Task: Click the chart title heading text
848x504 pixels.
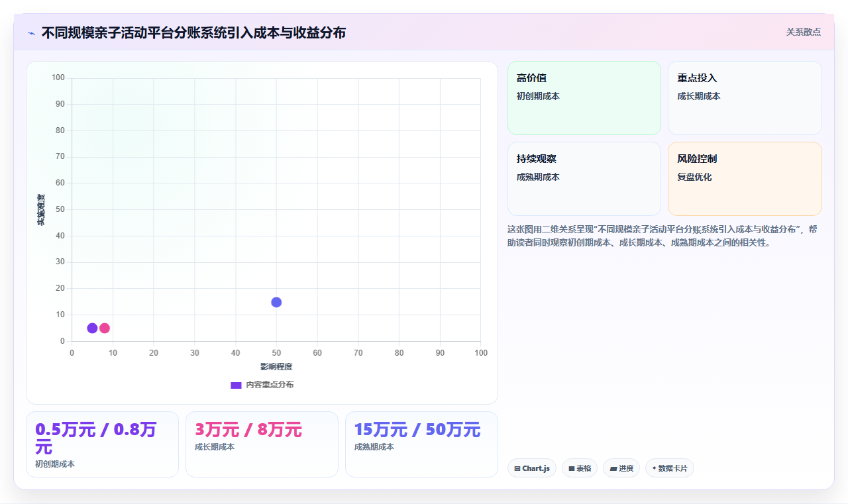Action: (193, 32)
